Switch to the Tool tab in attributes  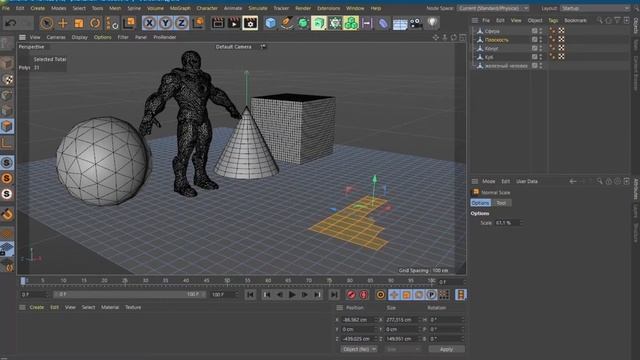(x=501, y=203)
